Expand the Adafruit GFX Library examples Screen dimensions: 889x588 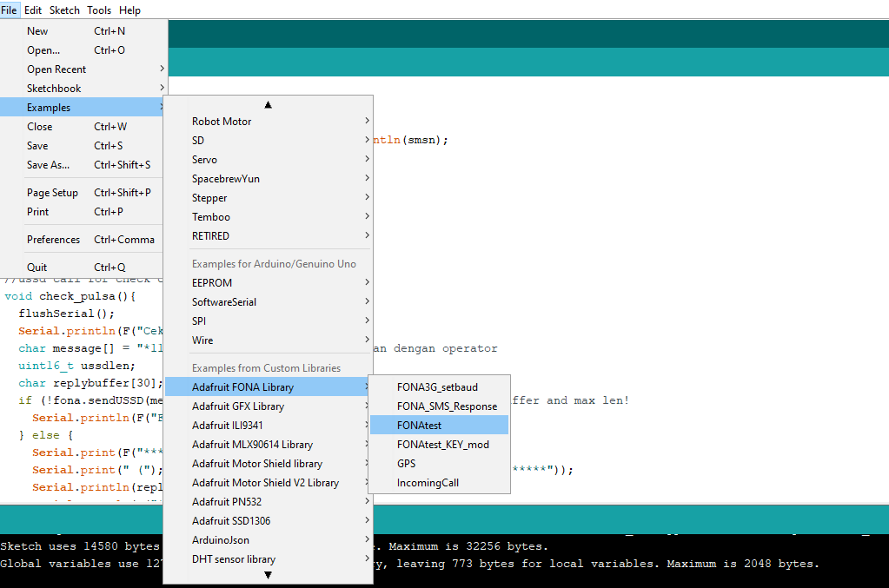pyautogui.click(x=238, y=406)
